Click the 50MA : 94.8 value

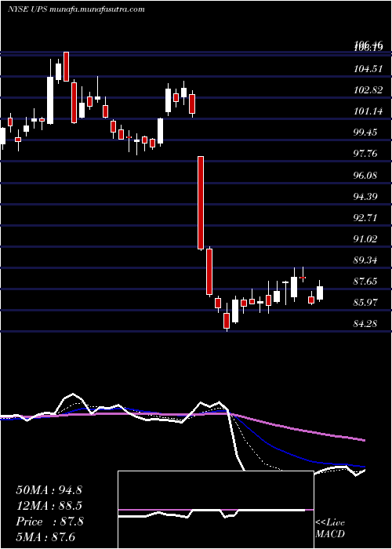coord(49,490)
